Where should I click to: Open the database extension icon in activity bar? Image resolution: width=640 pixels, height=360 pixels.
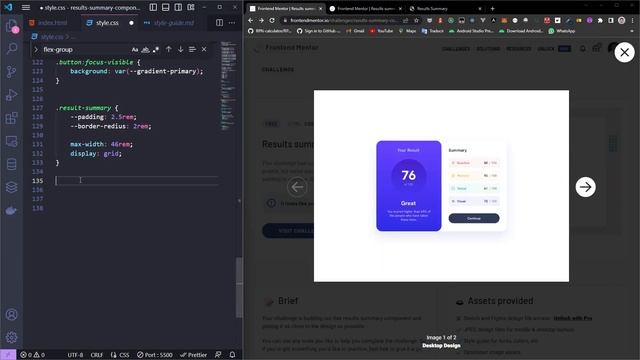[x=11, y=164]
